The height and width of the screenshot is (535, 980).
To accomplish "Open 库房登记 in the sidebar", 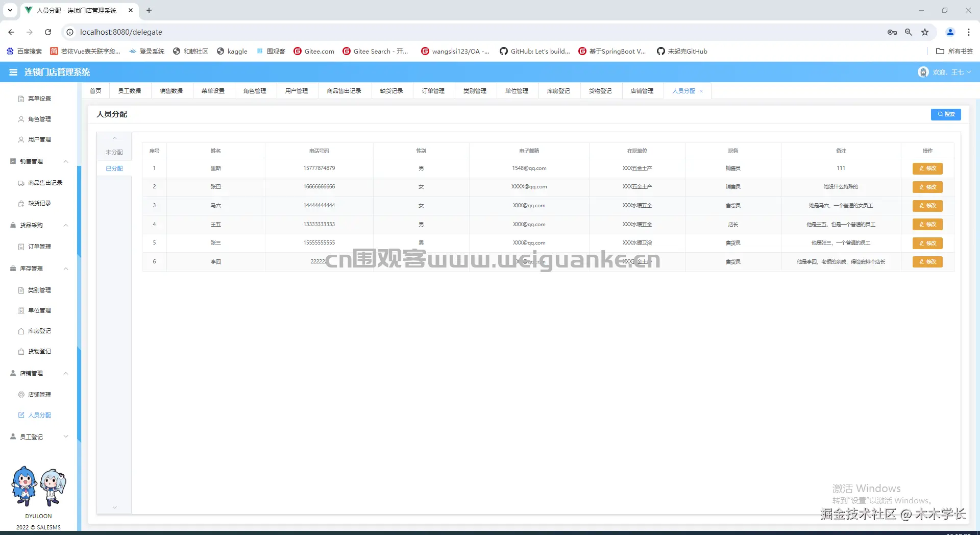I will 39,331.
